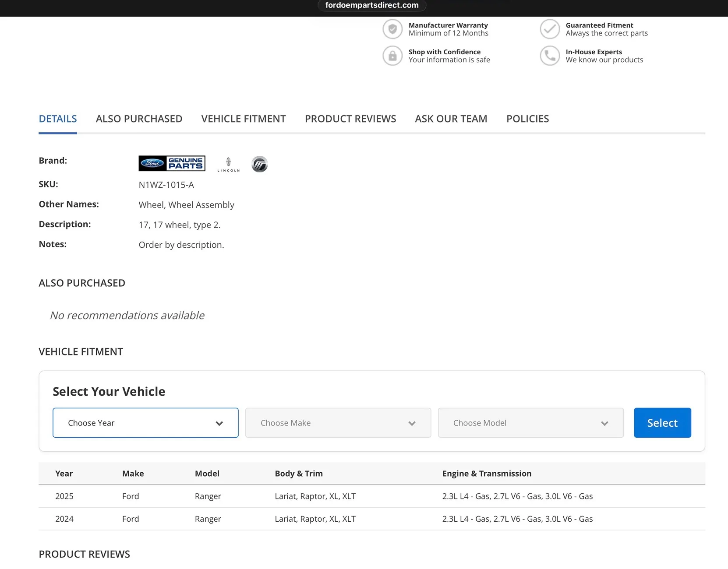Open the Choose Model dropdown
728x569 pixels.
pos(531,423)
